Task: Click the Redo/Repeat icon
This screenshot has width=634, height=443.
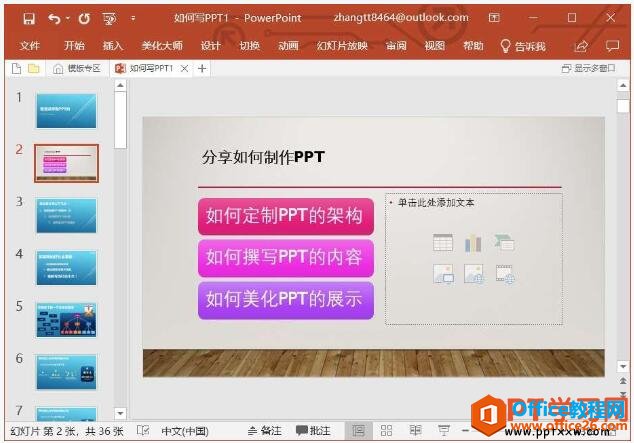Action: tap(84, 19)
